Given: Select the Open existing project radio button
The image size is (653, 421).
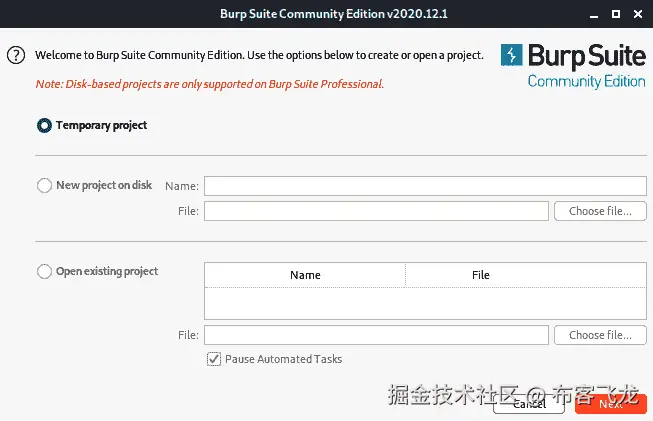Looking at the screenshot, I should coord(44,271).
